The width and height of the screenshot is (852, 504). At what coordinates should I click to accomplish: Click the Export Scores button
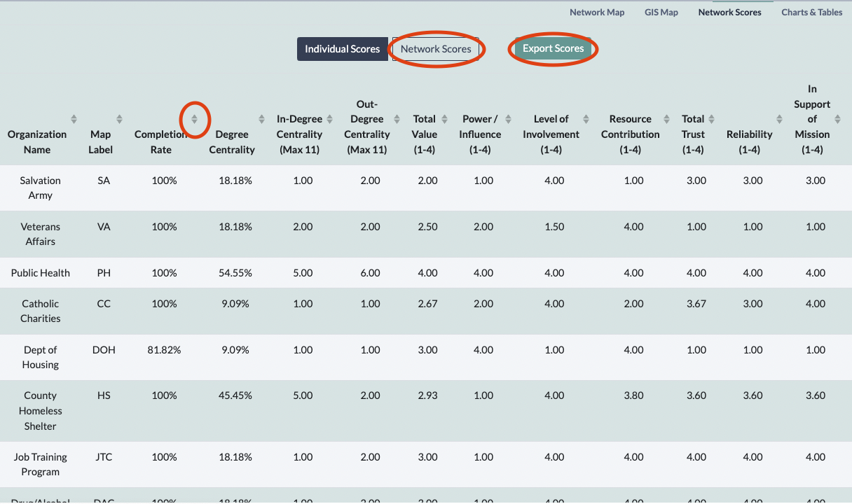[x=553, y=49]
